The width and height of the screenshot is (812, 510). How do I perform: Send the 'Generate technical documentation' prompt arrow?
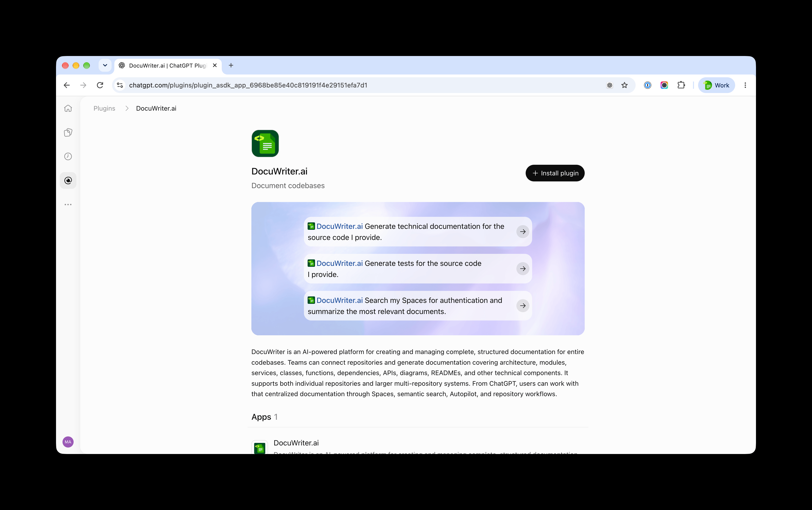click(523, 232)
